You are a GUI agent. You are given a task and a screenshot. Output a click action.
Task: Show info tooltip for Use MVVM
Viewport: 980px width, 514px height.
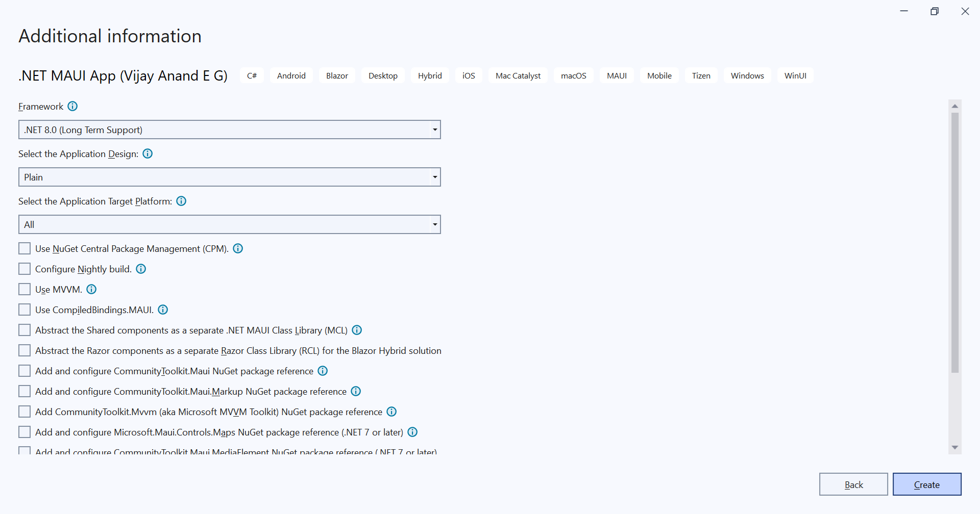click(91, 289)
